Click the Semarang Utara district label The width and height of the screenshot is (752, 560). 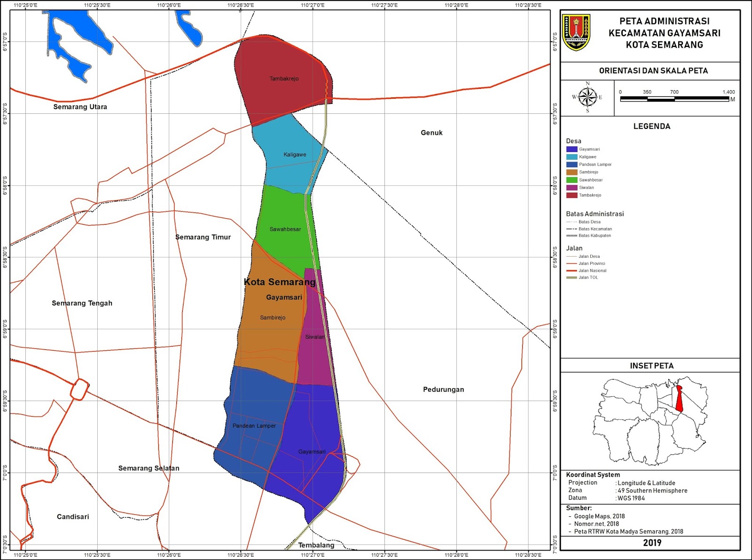(80, 107)
